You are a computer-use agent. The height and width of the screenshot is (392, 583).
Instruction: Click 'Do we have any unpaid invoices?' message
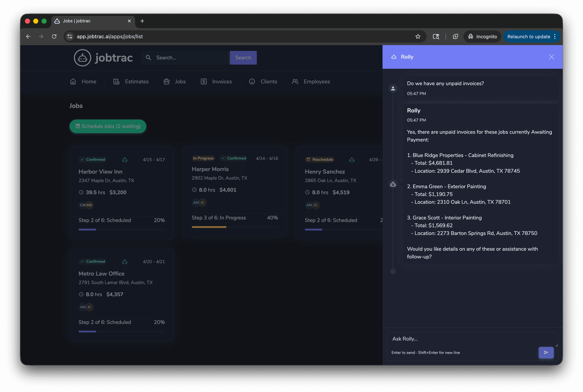pos(445,84)
